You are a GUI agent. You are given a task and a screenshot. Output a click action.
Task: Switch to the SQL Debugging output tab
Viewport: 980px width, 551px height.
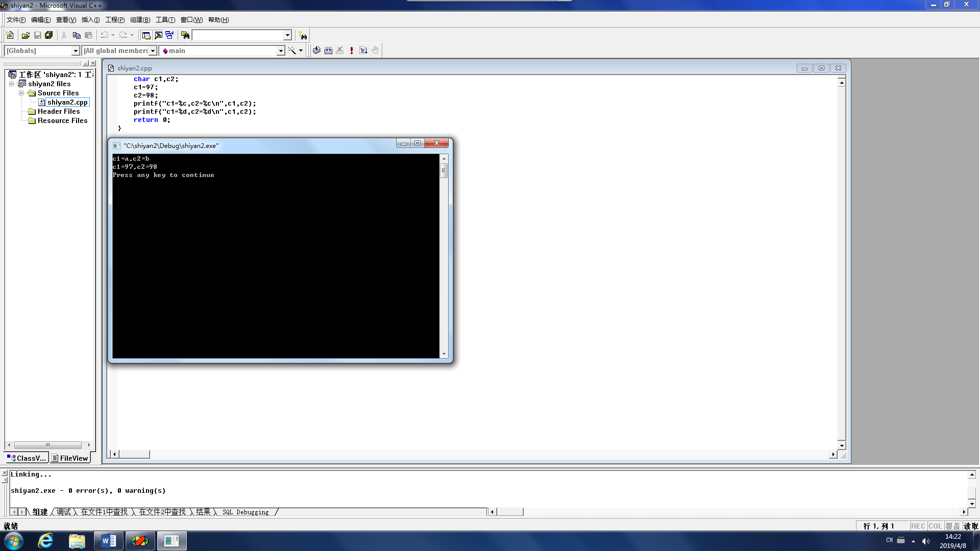pyautogui.click(x=246, y=512)
